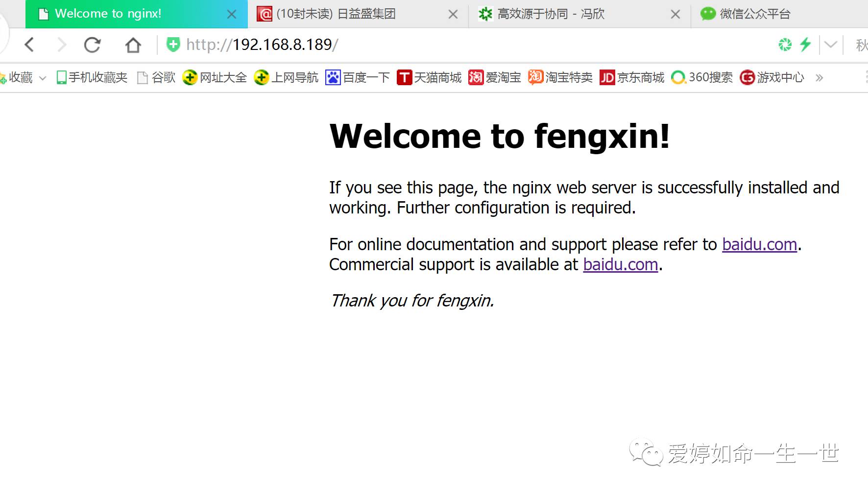This screenshot has width=868, height=492.
Task: Go back to the previous page
Action: [x=29, y=45]
